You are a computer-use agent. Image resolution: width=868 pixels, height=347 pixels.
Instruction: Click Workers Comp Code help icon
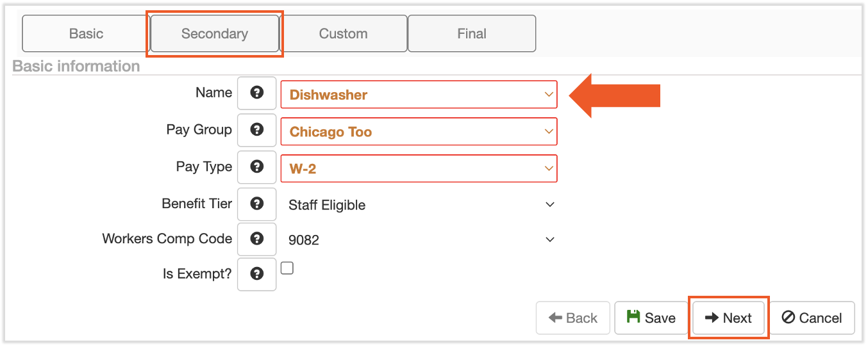coord(257,239)
